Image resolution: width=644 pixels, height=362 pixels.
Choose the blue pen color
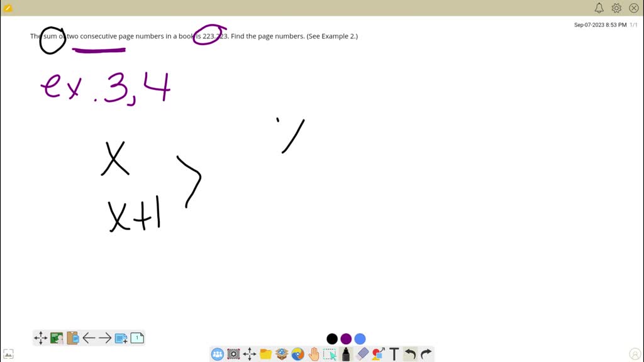(x=360, y=339)
